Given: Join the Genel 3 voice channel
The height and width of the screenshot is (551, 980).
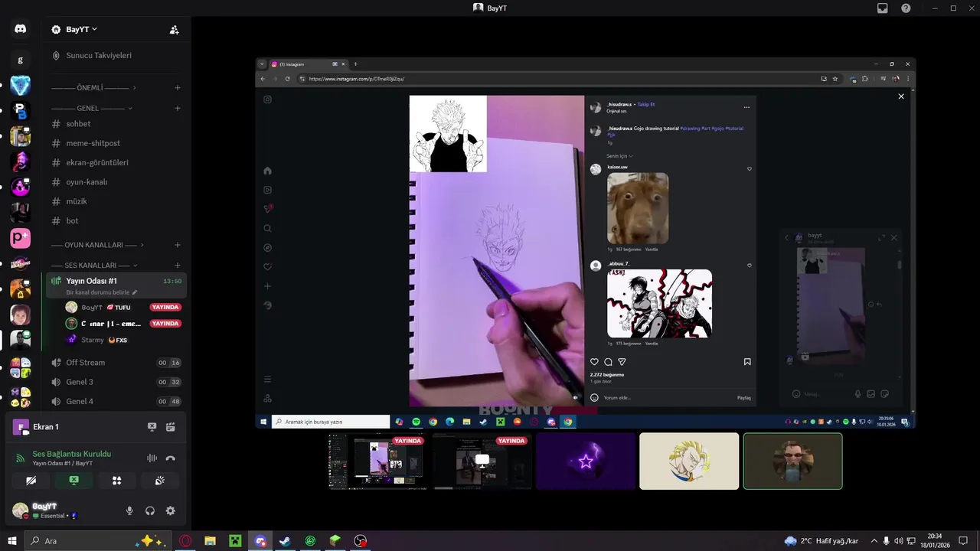Looking at the screenshot, I should pyautogui.click(x=116, y=382).
